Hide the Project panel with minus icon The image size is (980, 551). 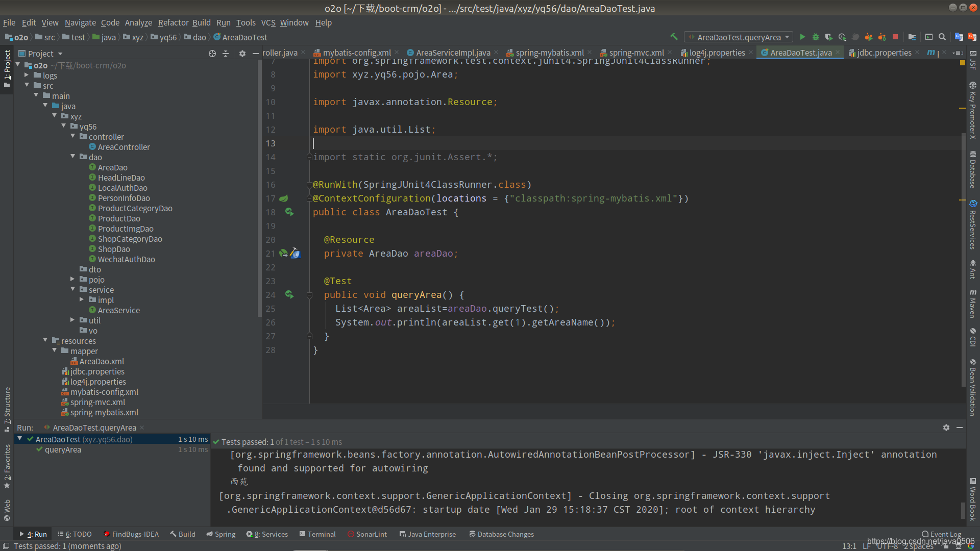click(255, 53)
